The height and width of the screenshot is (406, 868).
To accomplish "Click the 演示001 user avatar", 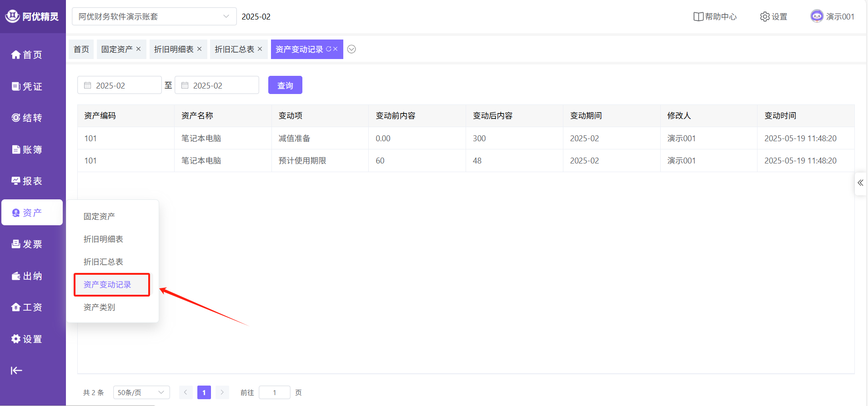I will [817, 16].
